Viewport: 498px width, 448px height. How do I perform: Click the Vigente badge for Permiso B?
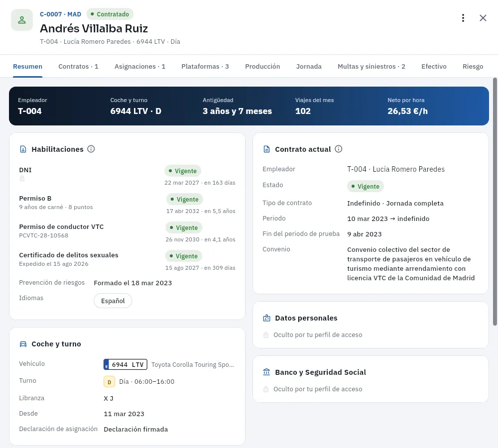point(185,199)
